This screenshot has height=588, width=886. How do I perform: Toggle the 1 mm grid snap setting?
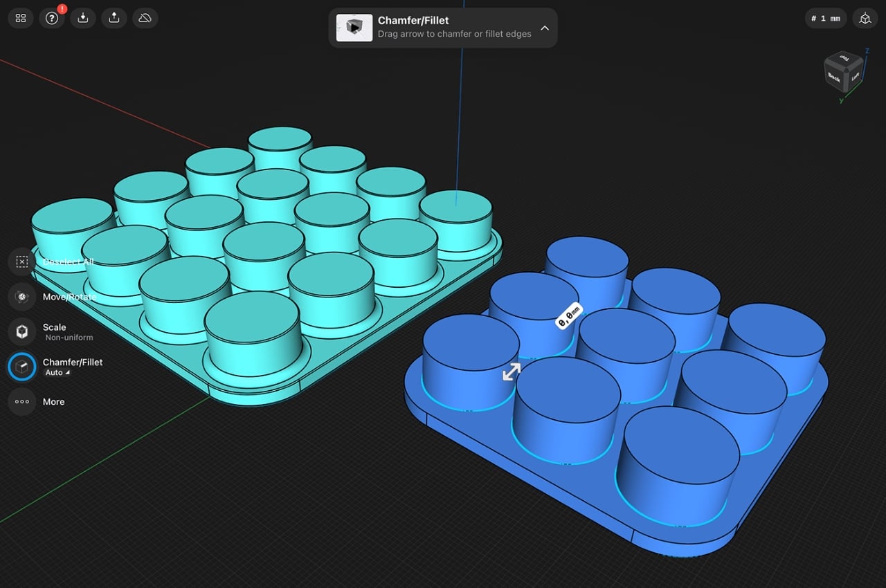click(x=826, y=19)
